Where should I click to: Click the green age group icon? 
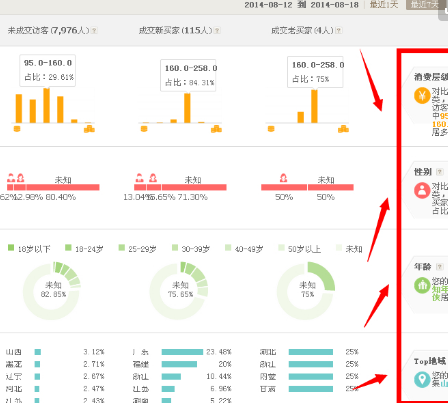point(422,286)
